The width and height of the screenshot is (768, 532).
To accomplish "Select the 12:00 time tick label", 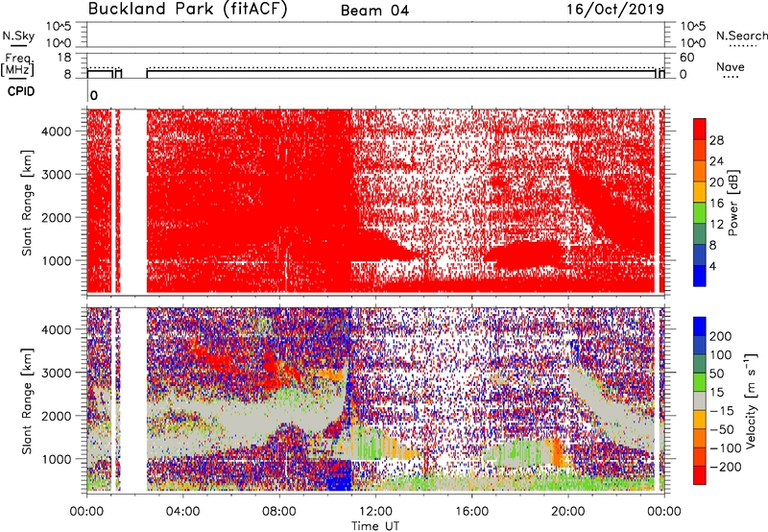I will tap(375, 512).
